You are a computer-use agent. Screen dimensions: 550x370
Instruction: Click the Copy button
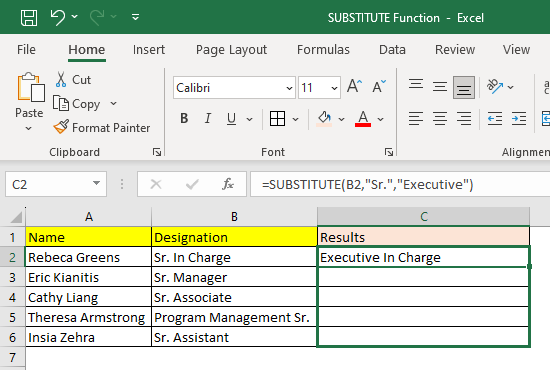tap(78, 104)
